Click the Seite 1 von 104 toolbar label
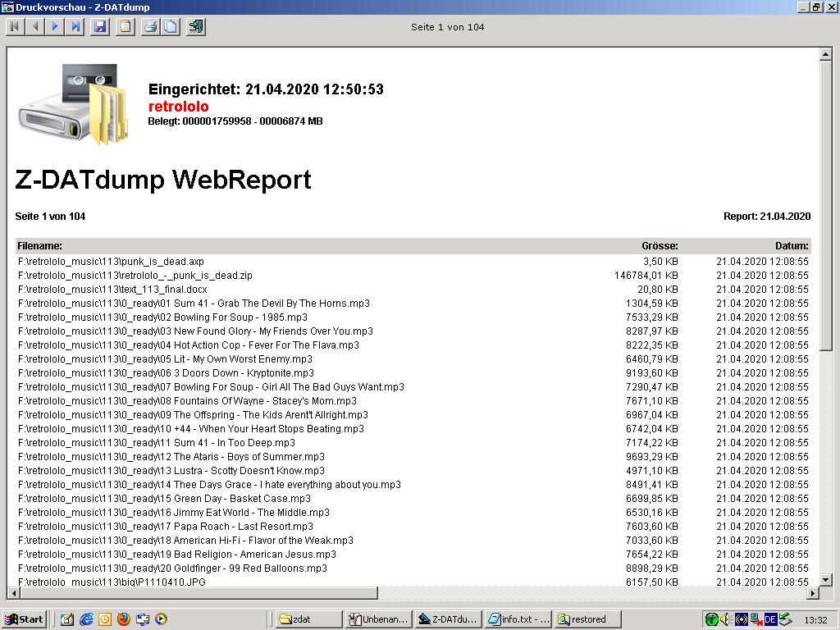The width and height of the screenshot is (840, 630). pos(447,27)
